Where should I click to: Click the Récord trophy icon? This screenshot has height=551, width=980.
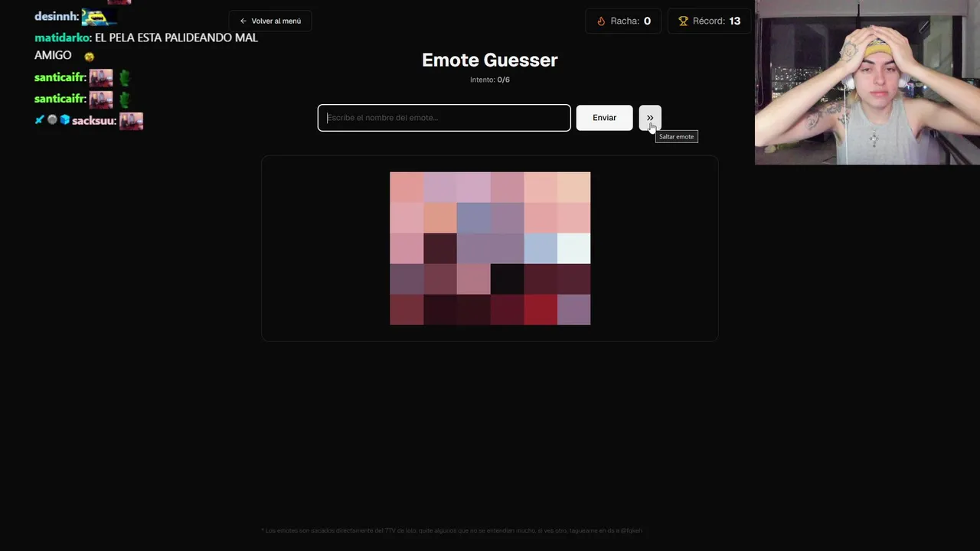(x=684, y=21)
